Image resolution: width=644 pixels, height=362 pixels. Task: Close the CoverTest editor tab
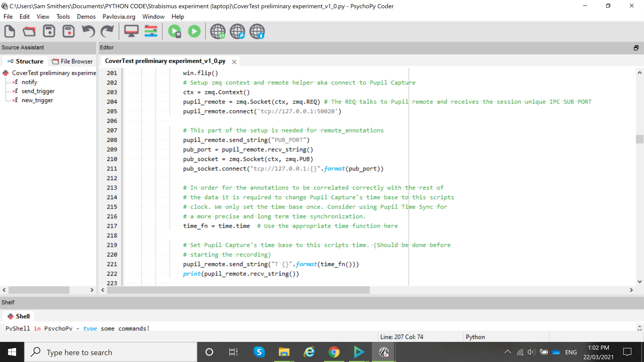pyautogui.click(x=234, y=62)
